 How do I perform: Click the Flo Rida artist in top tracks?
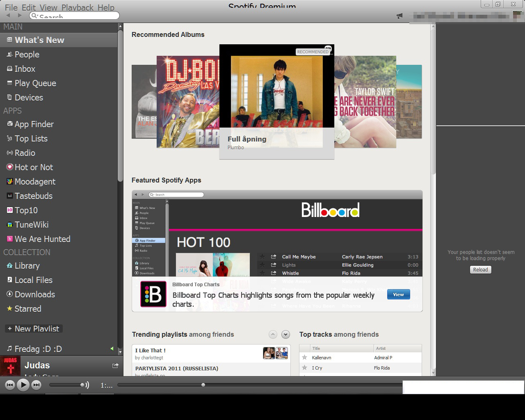[382, 368]
